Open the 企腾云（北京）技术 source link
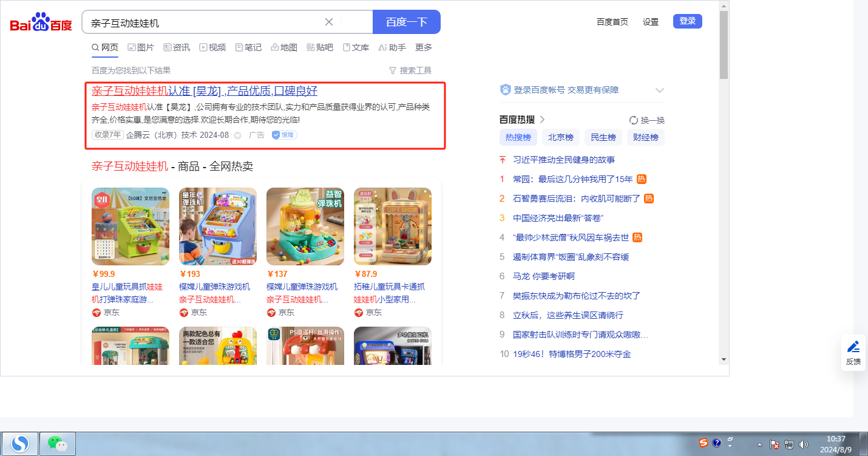The height and width of the screenshot is (456, 868). coord(161,135)
